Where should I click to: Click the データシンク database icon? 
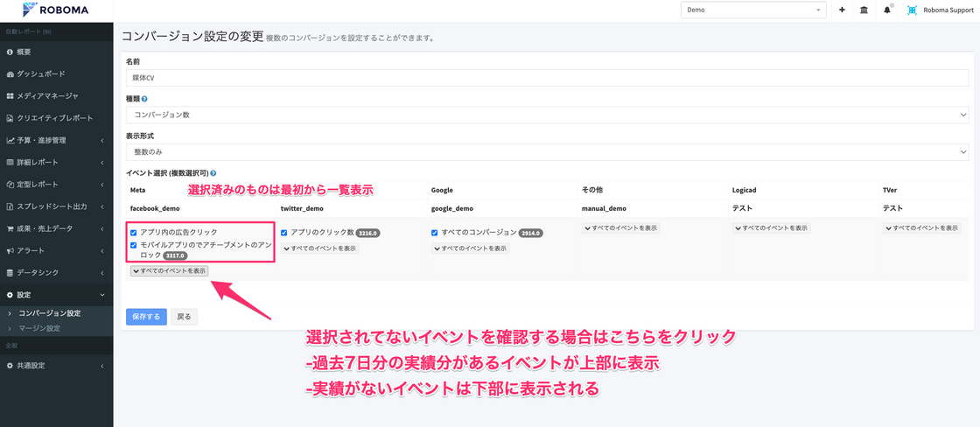point(10,273)
